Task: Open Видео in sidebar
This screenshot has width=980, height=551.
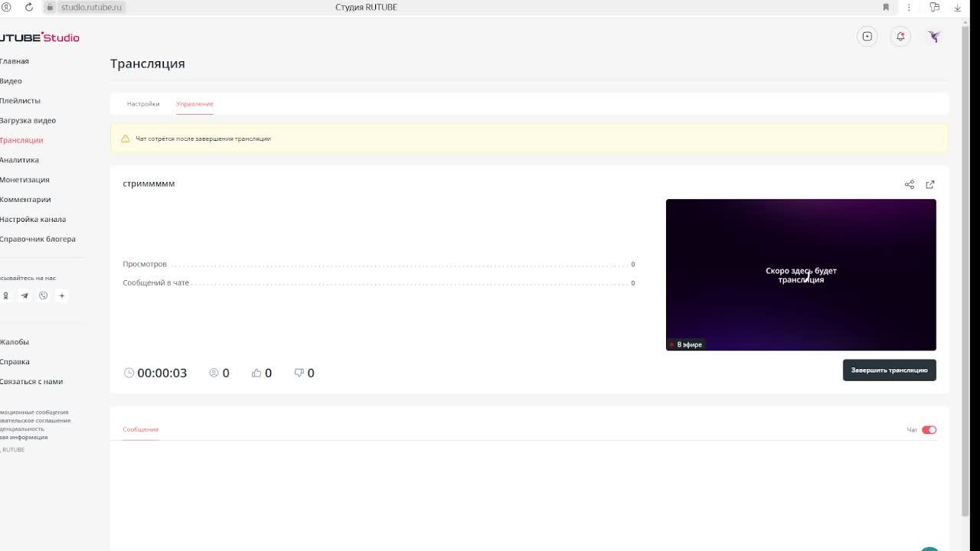Action: click(11, 81)
